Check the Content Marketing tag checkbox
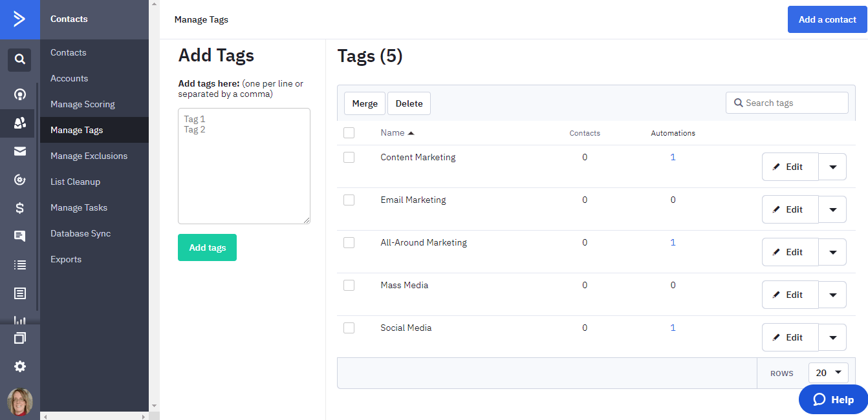This screenshot has width=868, height=420. point(349,157)
